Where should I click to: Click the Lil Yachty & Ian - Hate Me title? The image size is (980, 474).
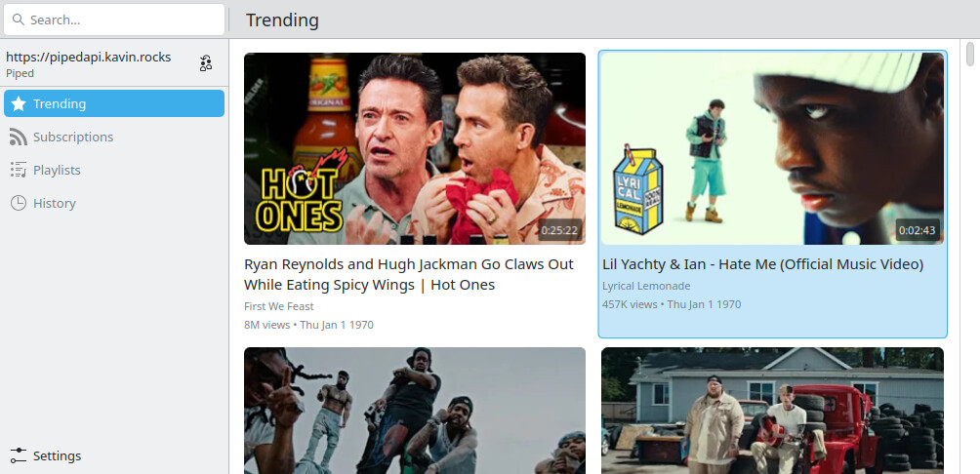[762, 264]
